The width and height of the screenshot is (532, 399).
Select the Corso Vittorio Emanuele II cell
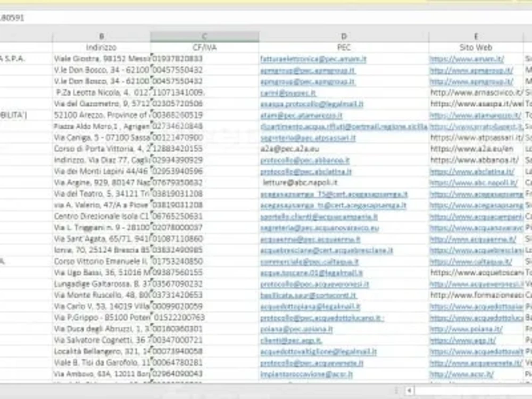[102, 261]
